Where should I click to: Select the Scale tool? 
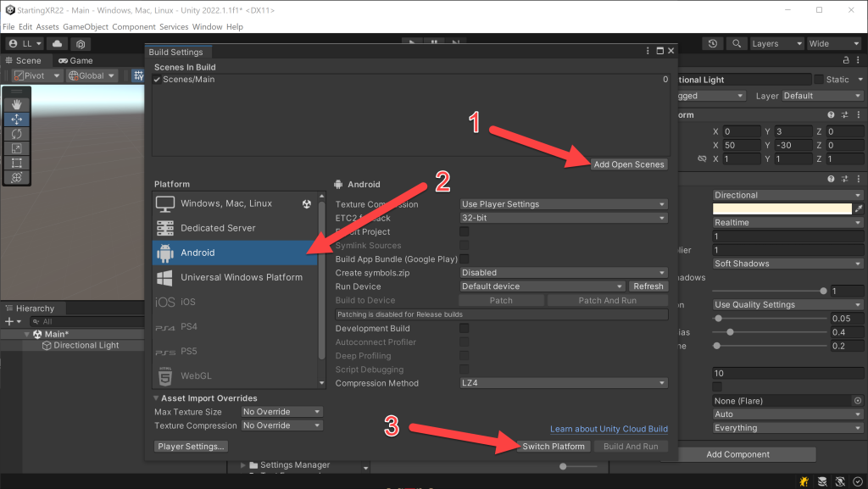[x=17, y=148]
